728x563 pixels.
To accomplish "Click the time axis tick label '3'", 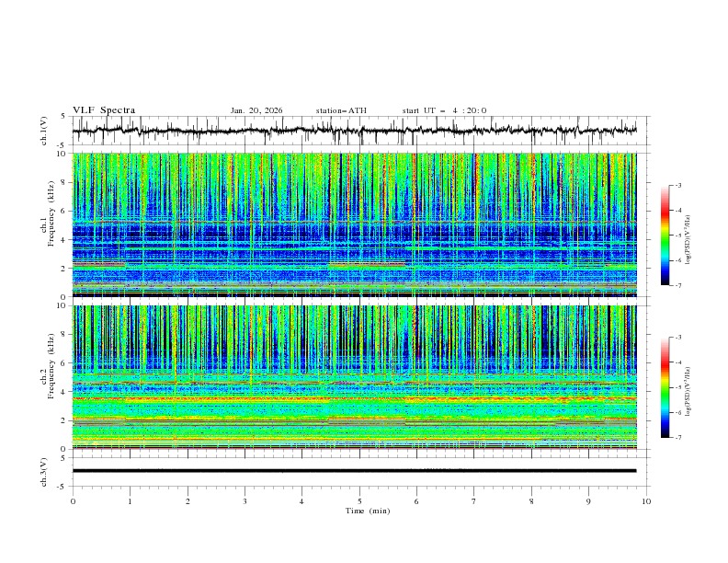I will tap(245, 501).
